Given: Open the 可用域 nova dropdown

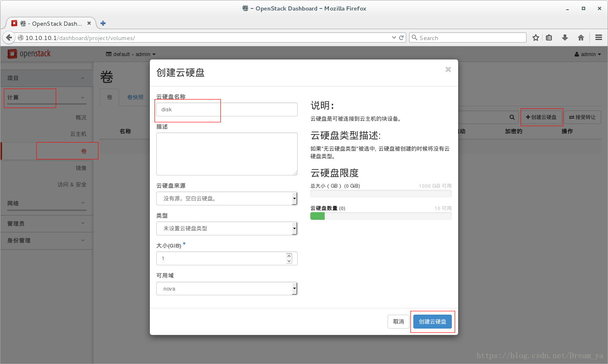Looking at the screenshot, I should tap(227, 289).
